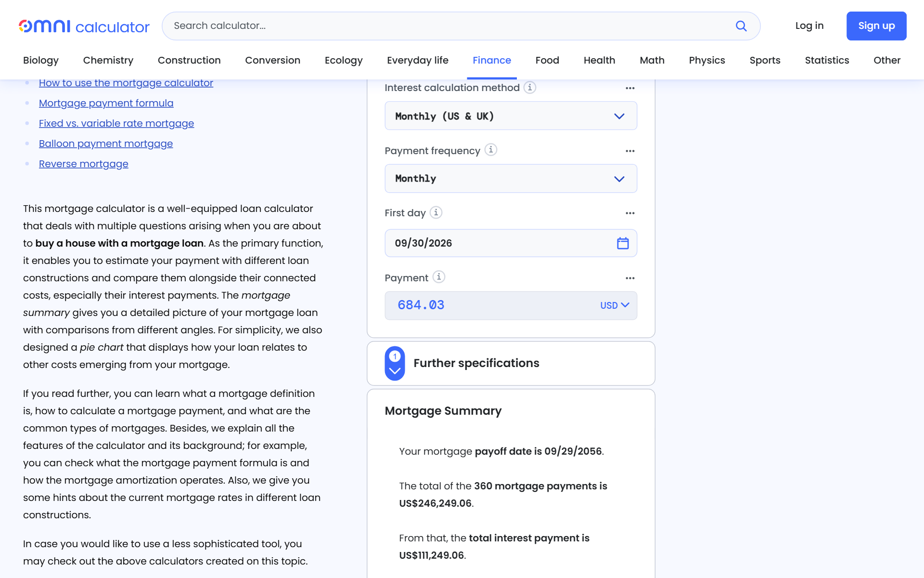The height and width of the screenshot is (578, 924).
Task: Show info icon next to Payment
Action: 439,277
